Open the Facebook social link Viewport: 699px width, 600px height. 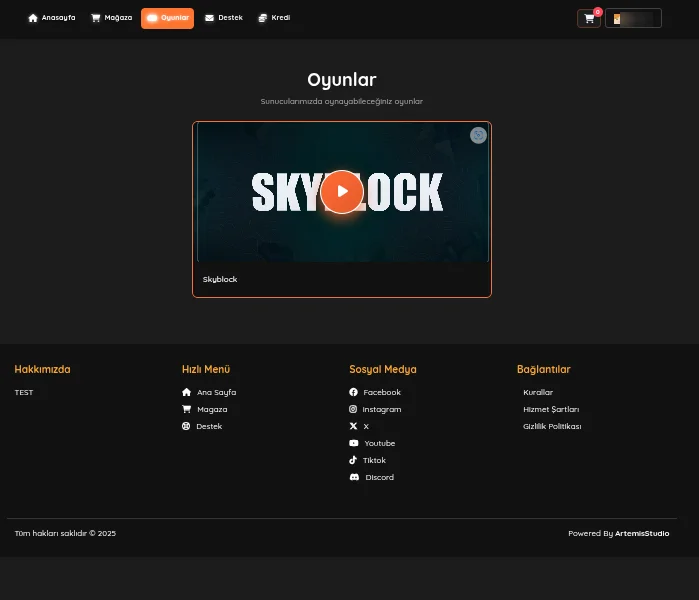382,392
